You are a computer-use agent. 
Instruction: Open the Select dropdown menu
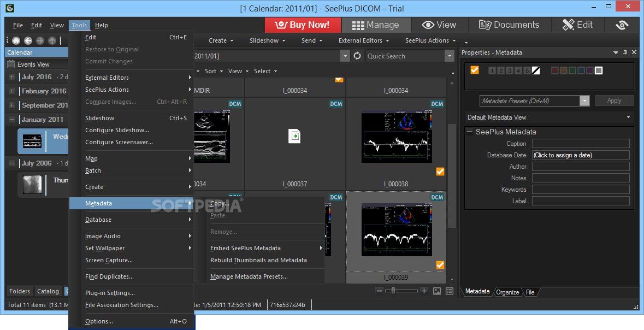[x=265, y=71]
